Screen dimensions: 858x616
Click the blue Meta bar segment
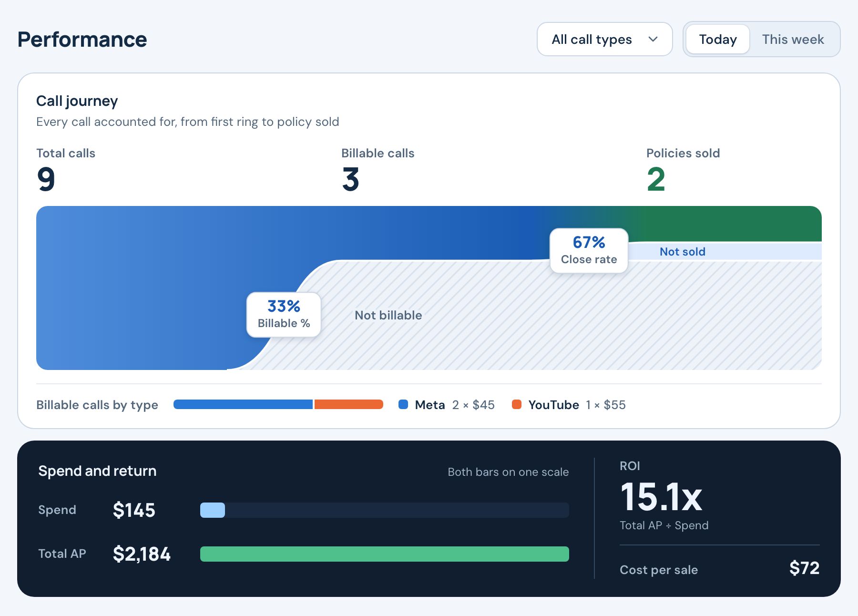243,404
